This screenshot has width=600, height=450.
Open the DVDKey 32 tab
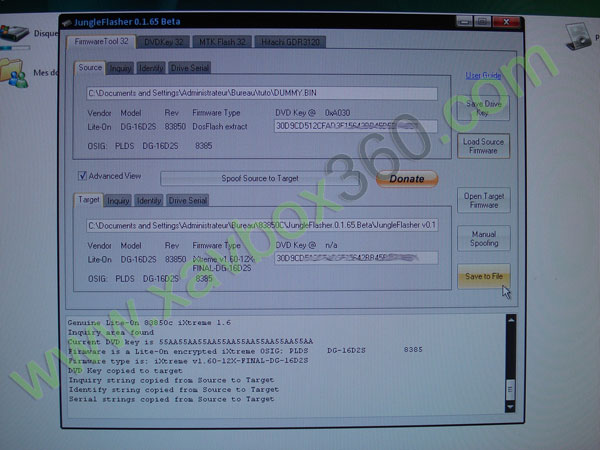[163, 42]
